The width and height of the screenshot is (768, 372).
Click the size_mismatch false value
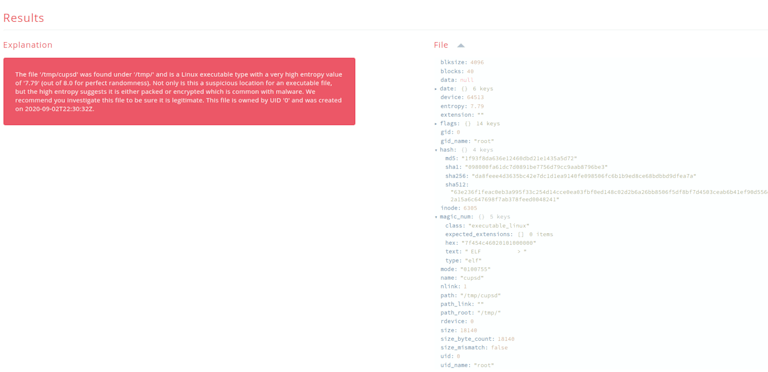(500, 348)
